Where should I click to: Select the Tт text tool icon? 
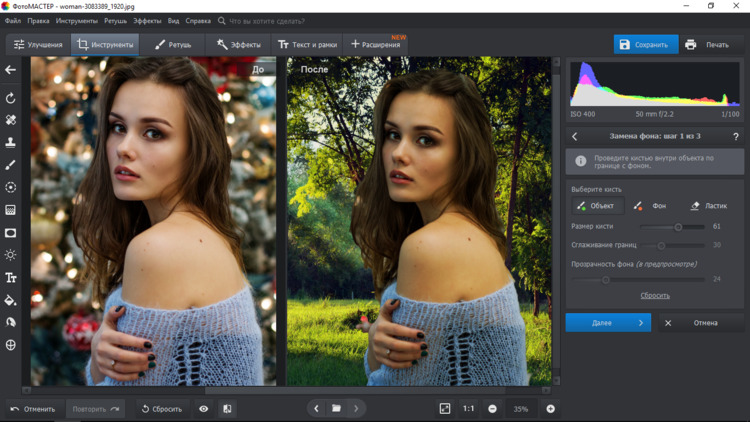point(11,278)
